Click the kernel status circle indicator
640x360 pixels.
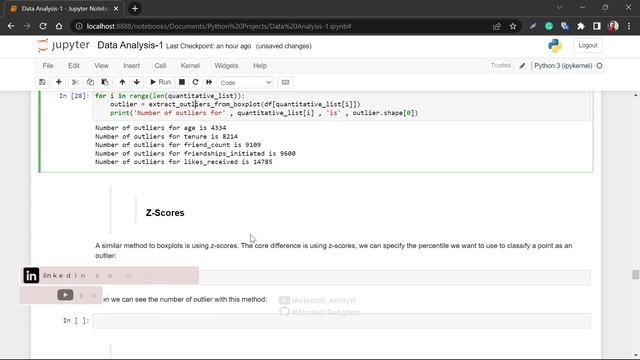tap(600, 66)
